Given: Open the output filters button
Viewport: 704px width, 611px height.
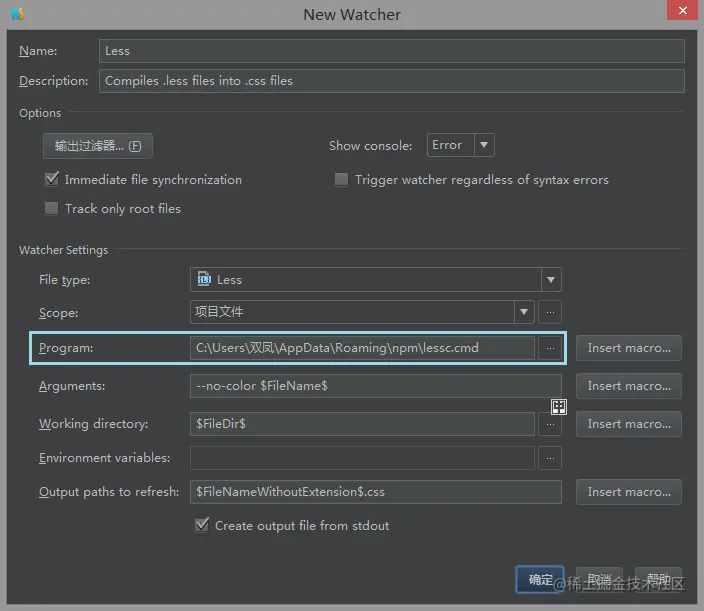Looking at the screenshot, I should pyautogui.click(x=98, y=146).
